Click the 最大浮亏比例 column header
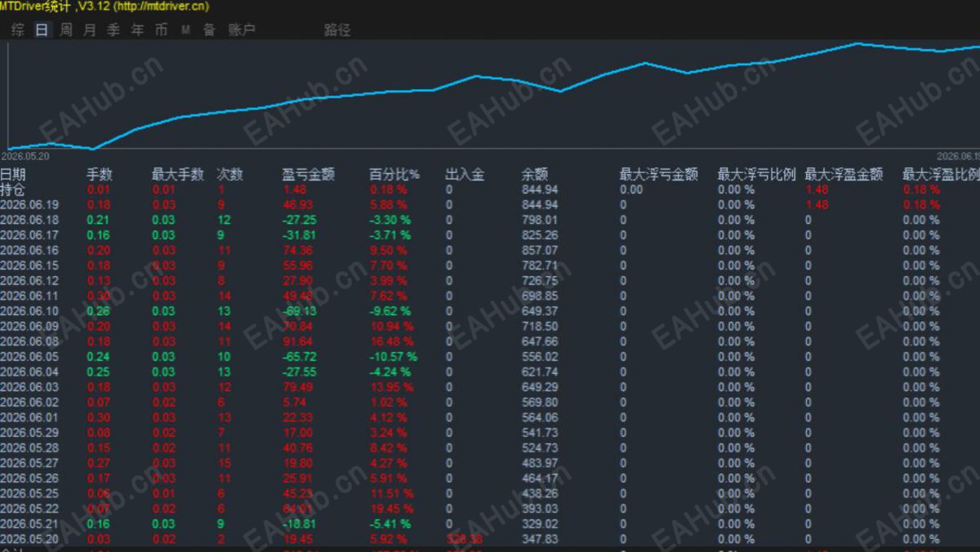980x552 pixels. pyautogui.click(x=757, y=174)
